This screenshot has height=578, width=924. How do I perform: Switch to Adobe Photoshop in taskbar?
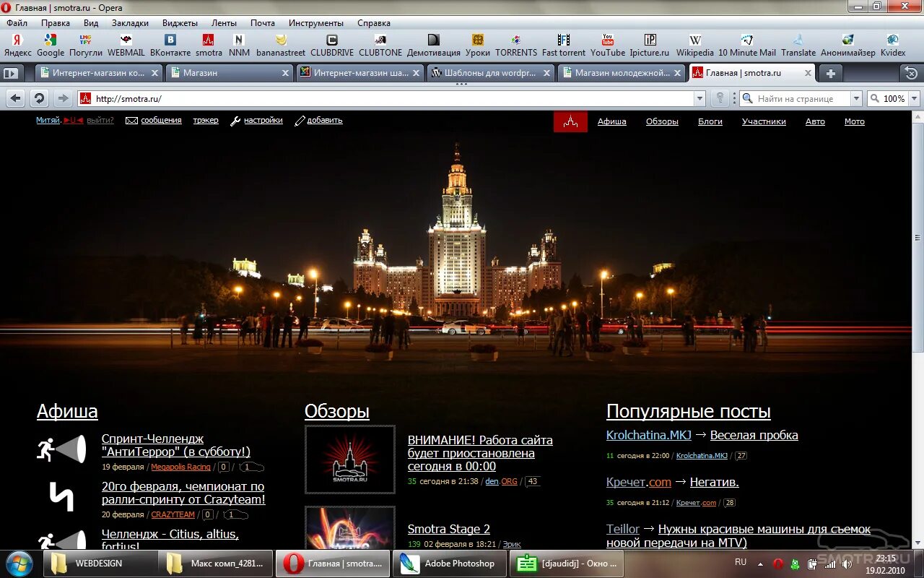[x=449, y=564]
